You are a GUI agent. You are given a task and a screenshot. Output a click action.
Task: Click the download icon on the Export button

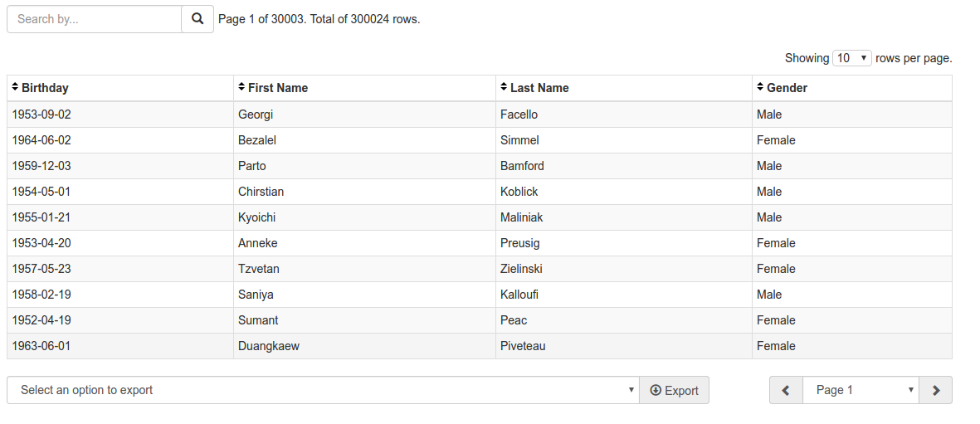tap(656, 390)
